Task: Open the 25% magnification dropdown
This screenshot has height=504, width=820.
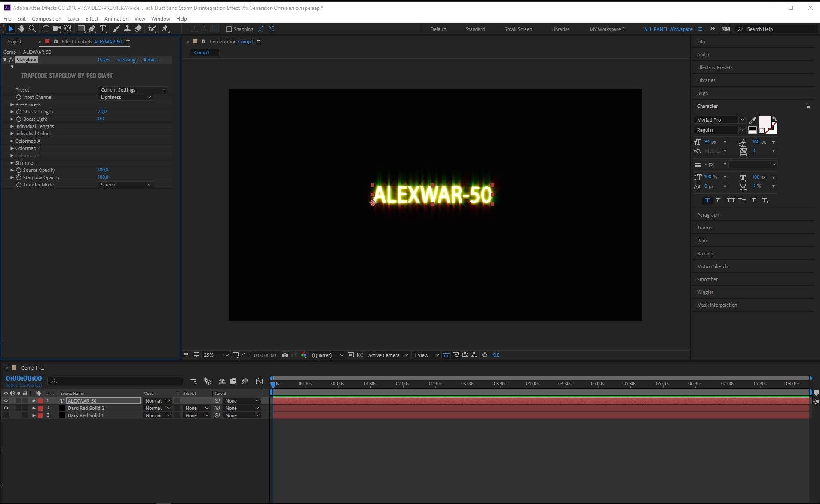Action: click(x=216, y=355)
